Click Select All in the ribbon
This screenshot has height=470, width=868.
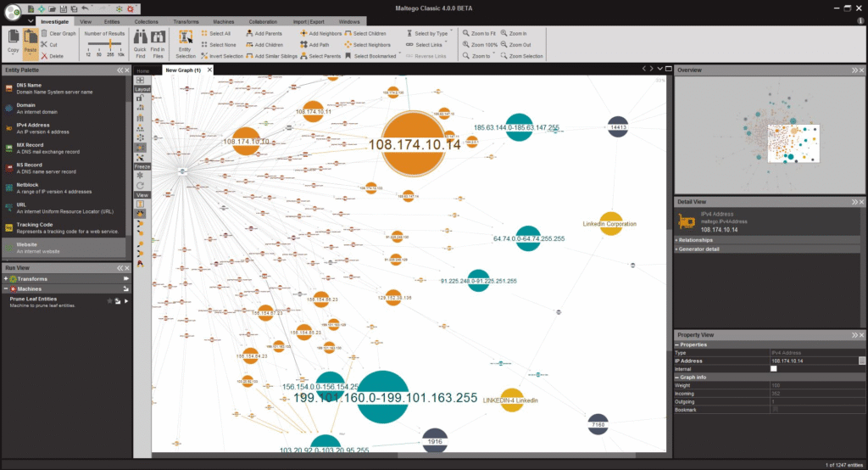pyautogui.click(x=216, y=33)
